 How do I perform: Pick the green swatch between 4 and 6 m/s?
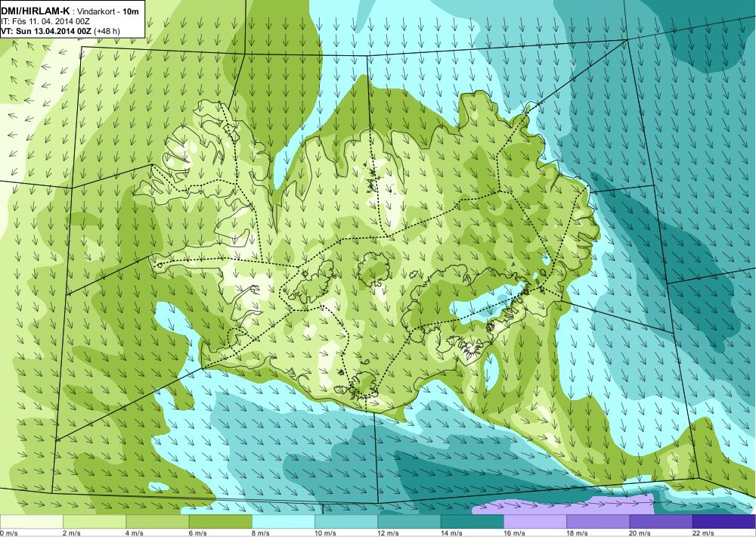pyautogui.click(x=158, y=522)
